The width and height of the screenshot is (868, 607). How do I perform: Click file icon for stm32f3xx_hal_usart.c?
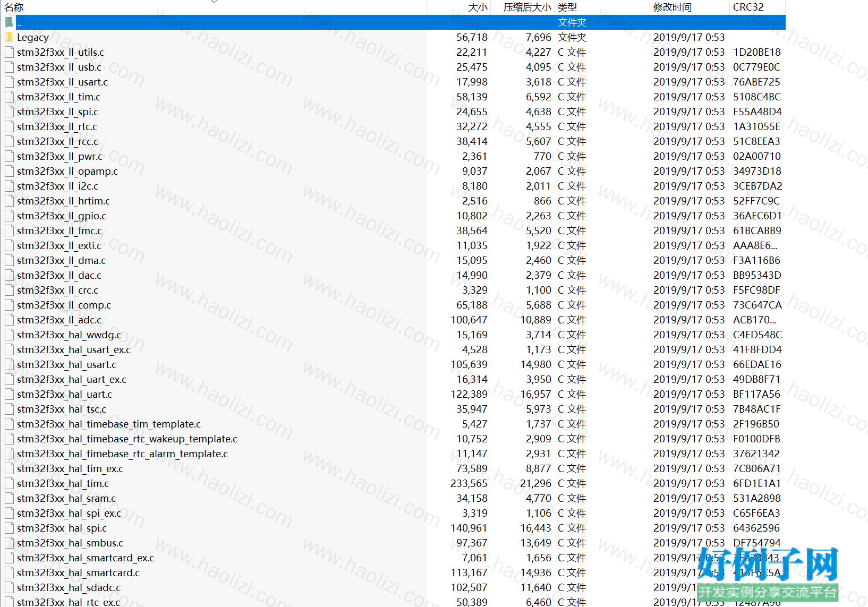(9, 364)
